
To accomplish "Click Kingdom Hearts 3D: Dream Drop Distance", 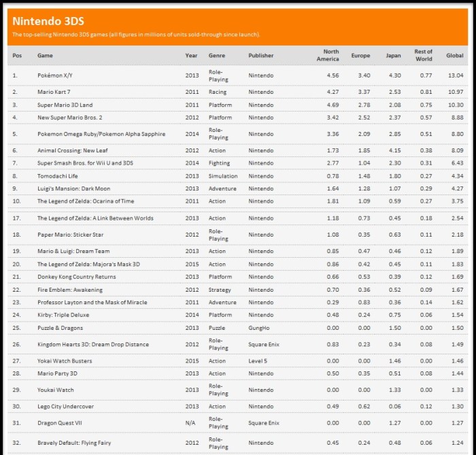I will click(x=93, y=344).
